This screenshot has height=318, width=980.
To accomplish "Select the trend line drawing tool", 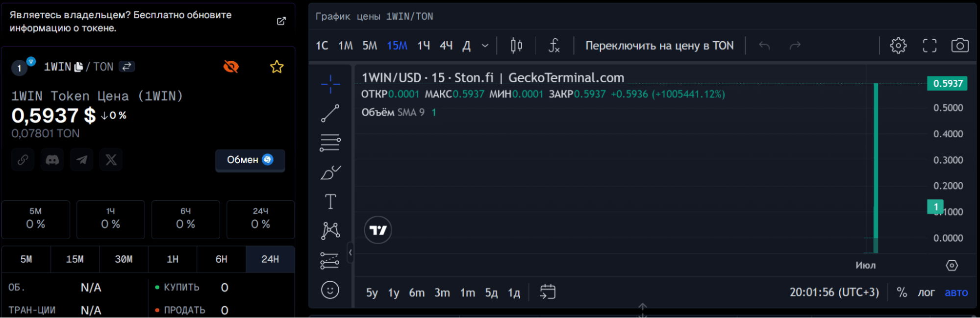I will [330, 113].
